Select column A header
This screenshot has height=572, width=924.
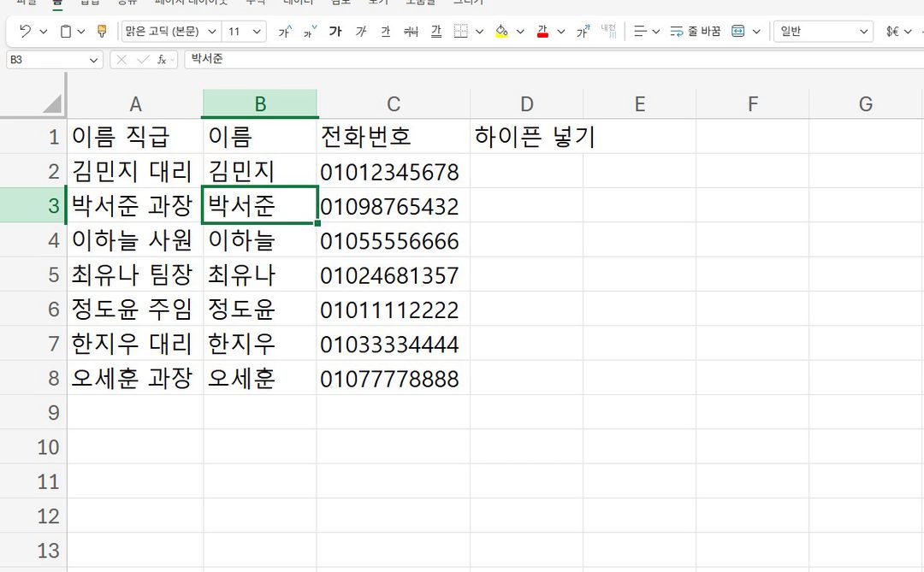click(135, 103)
